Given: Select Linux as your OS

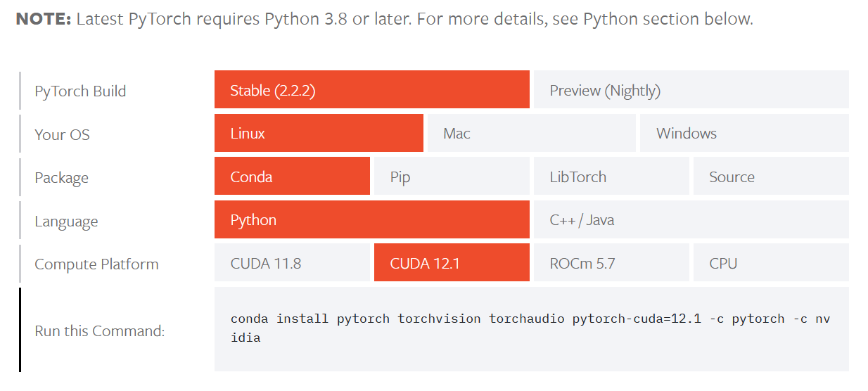Looking at the screenshot, I should [x=319, y=134].
